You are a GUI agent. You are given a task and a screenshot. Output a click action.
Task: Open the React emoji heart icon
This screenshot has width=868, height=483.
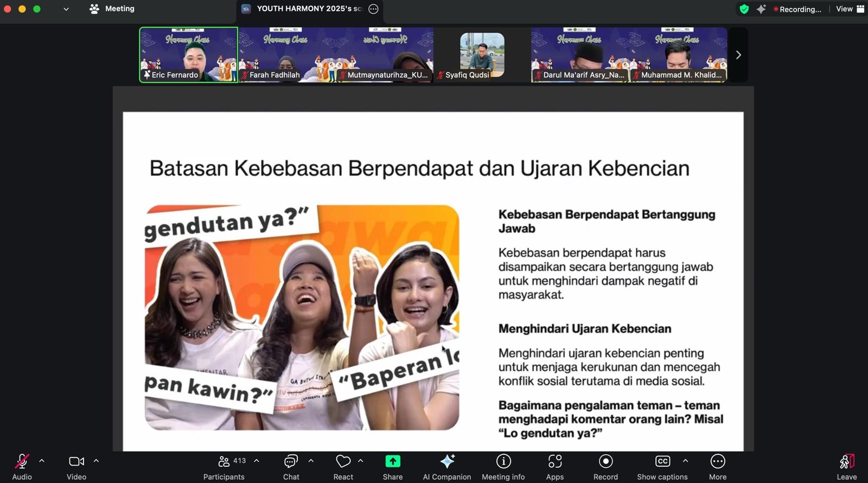pos(343,461)
